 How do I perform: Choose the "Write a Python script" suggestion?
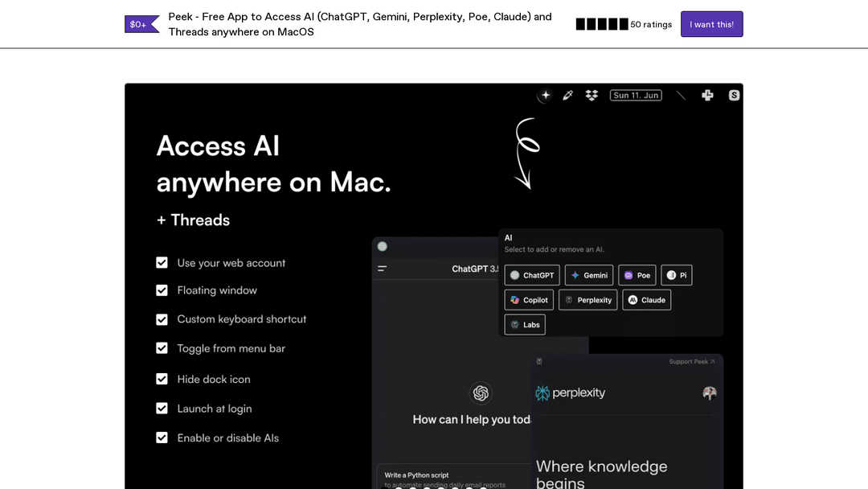click(x=454, y=476)
